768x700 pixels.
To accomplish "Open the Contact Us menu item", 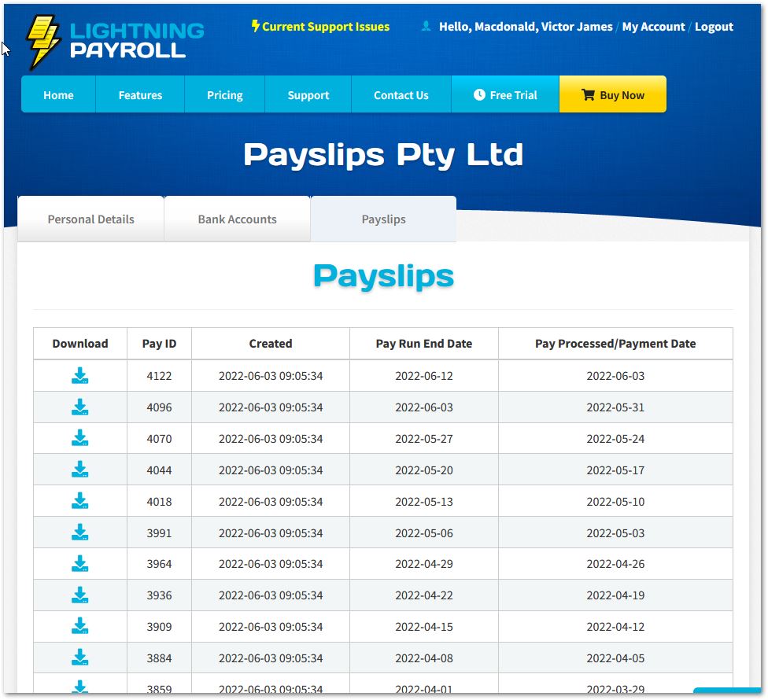I will (x=401, y=94).
